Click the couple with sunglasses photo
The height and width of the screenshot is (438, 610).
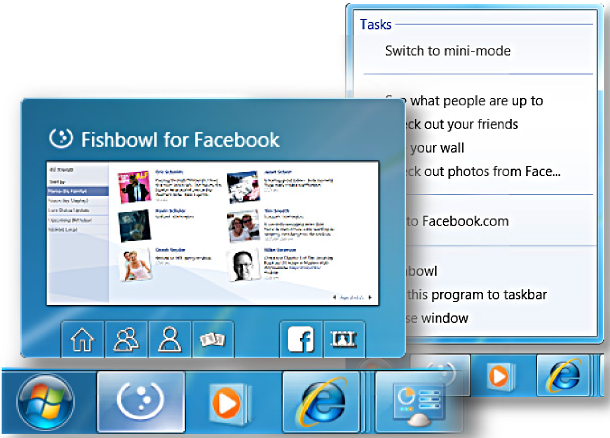243,226
